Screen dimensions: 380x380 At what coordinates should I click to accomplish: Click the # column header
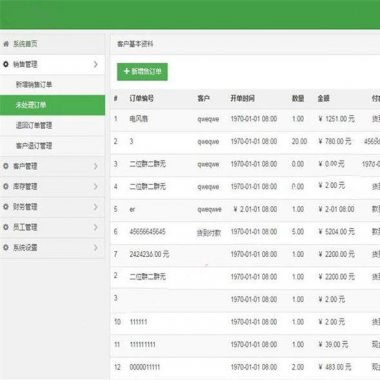tap(115, 98)
